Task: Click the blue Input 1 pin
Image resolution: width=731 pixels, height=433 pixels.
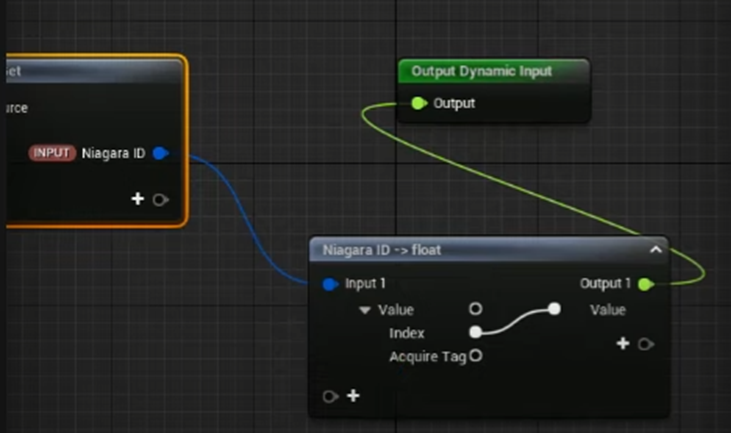Action: pyautogui.click(x=330, y=284)
